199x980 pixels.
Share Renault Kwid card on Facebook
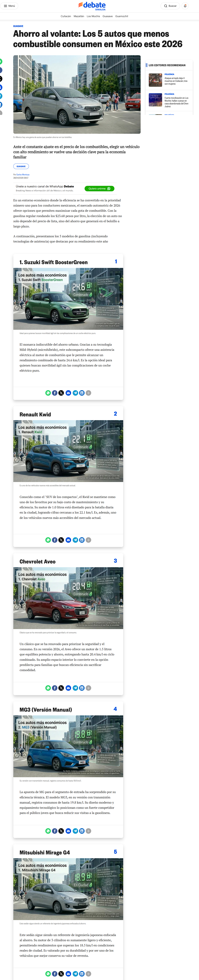[x=55, y=540]
